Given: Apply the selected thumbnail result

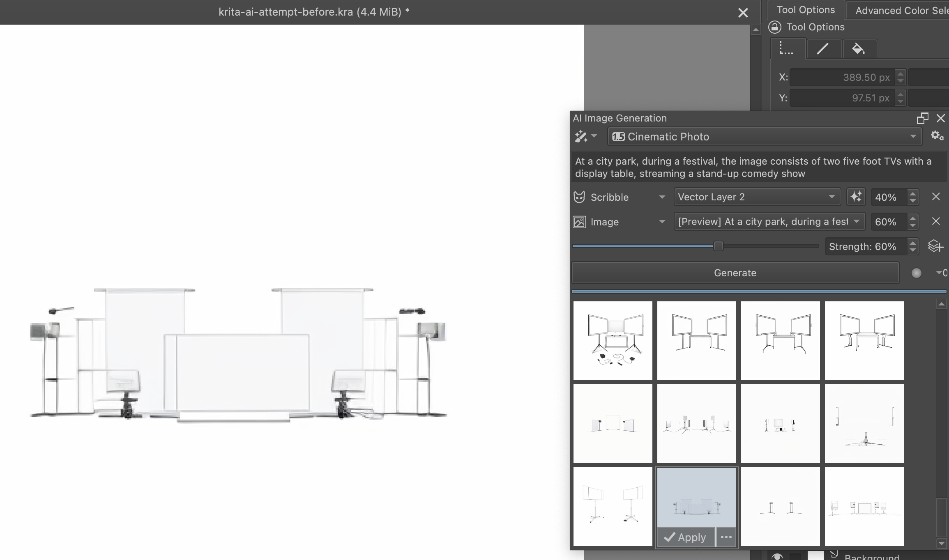Looking at the screenshot, I should click(687, 537).
